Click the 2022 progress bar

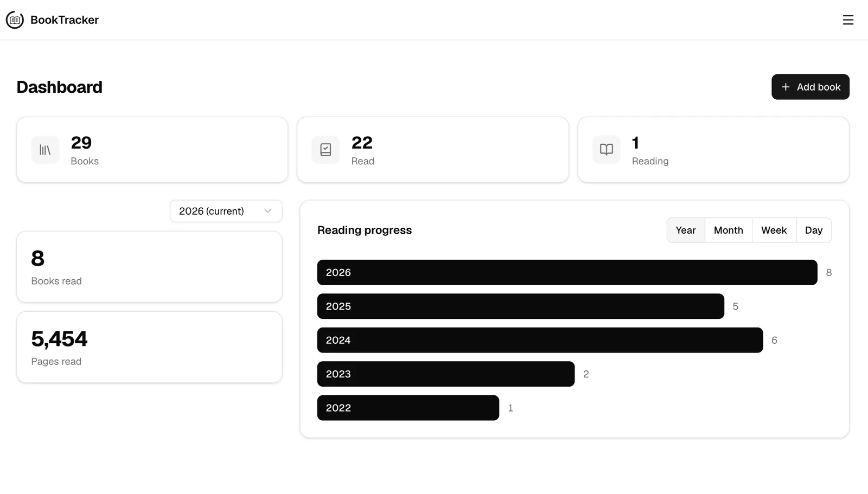[408, 408]
